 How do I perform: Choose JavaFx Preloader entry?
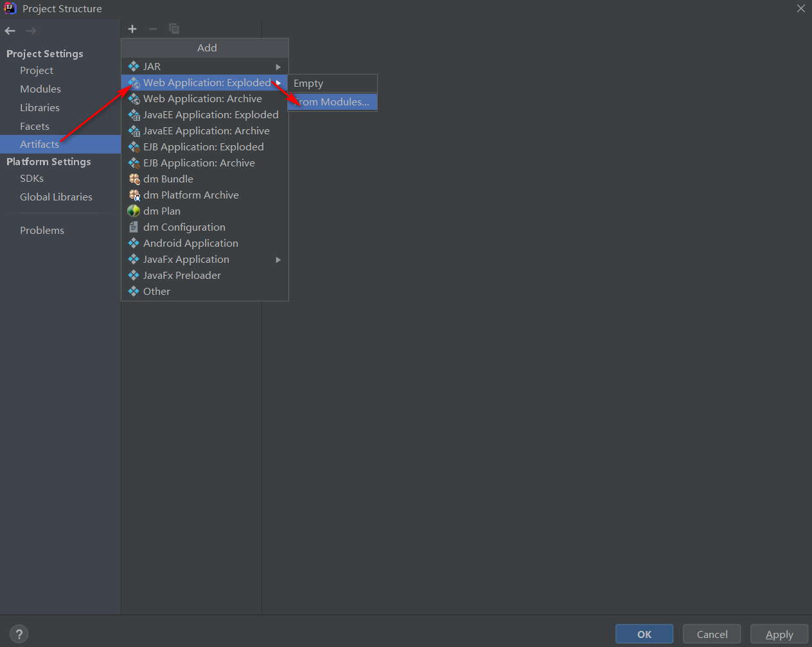[205, 276]
